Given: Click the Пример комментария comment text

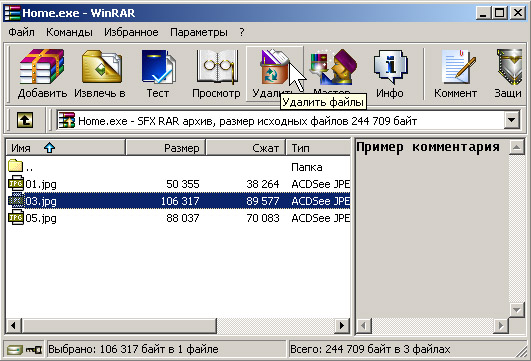Looking at the screenshot, I should [x=428, y=147].
